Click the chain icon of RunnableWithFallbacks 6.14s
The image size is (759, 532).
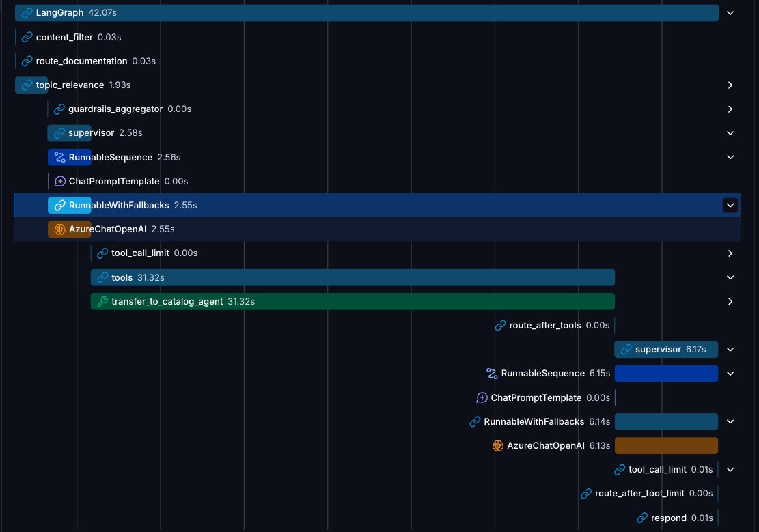(475, 421)
